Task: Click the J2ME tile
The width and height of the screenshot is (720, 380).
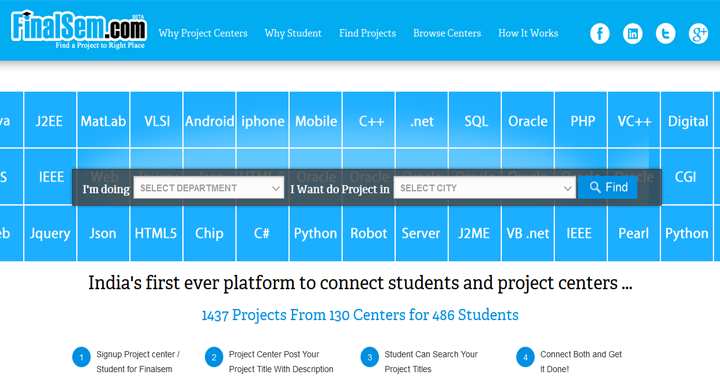Action: tap(475, 233)
